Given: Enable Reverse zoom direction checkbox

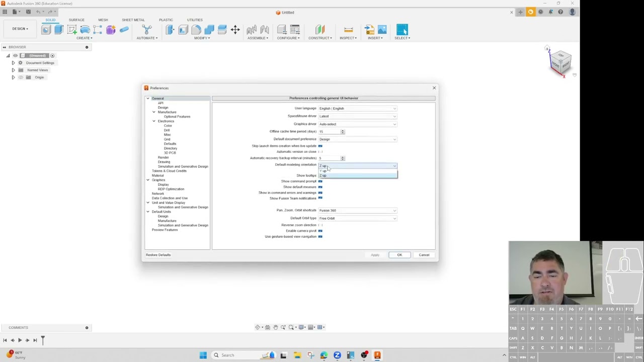Looking at the screenshot, I should point(320,225).
